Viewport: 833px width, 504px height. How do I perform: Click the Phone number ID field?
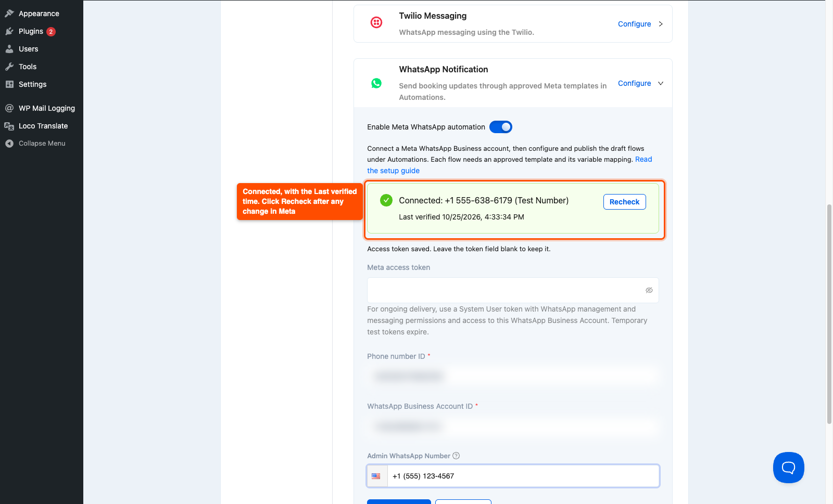click(513, 376)
